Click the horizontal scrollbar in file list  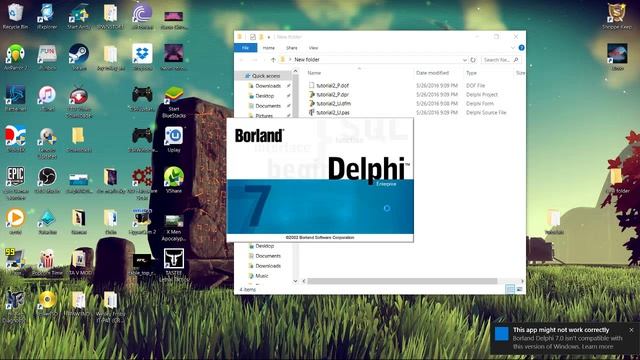pos(402,281)
